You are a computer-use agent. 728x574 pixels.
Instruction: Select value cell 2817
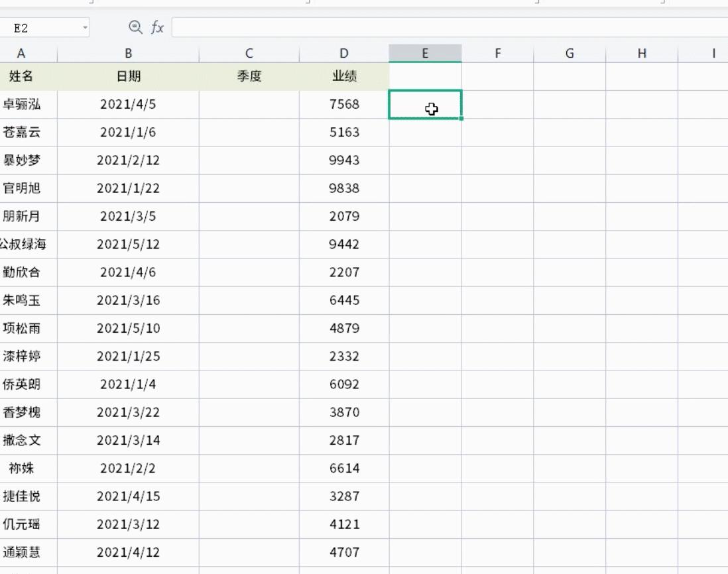pos(344,440)
